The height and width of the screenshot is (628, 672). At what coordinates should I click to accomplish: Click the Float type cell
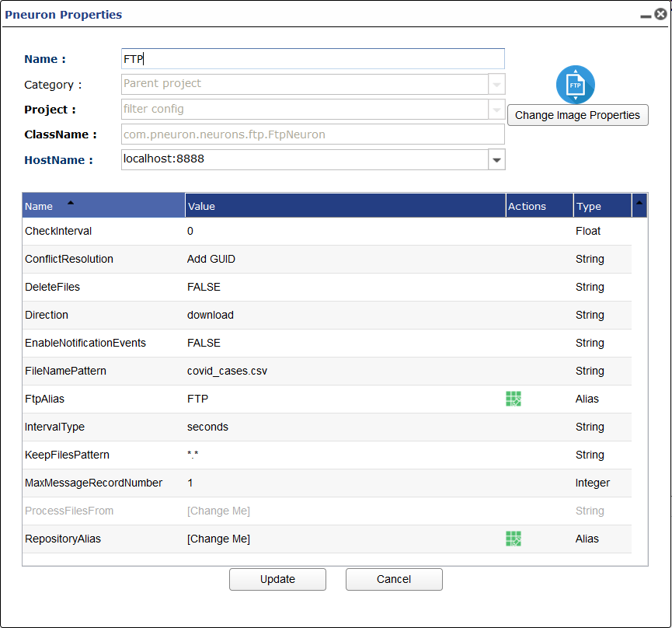(587, 231)
